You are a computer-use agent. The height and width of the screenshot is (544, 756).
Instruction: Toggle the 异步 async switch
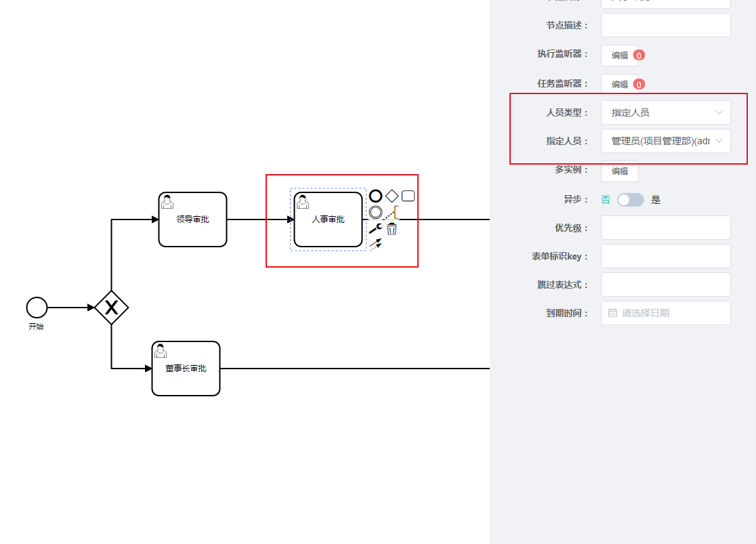click(x=630, y=200)
